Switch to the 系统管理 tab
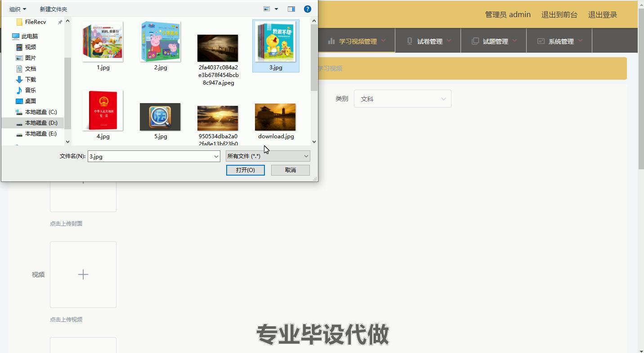The width and height of the screenshot is (644, 353). click(561, 41)
